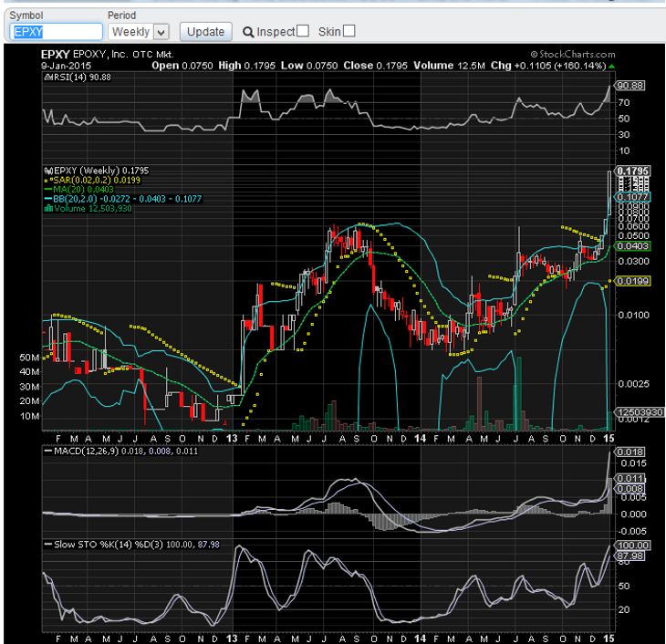Click the StockCharts.com copyright text

(573, 55)
